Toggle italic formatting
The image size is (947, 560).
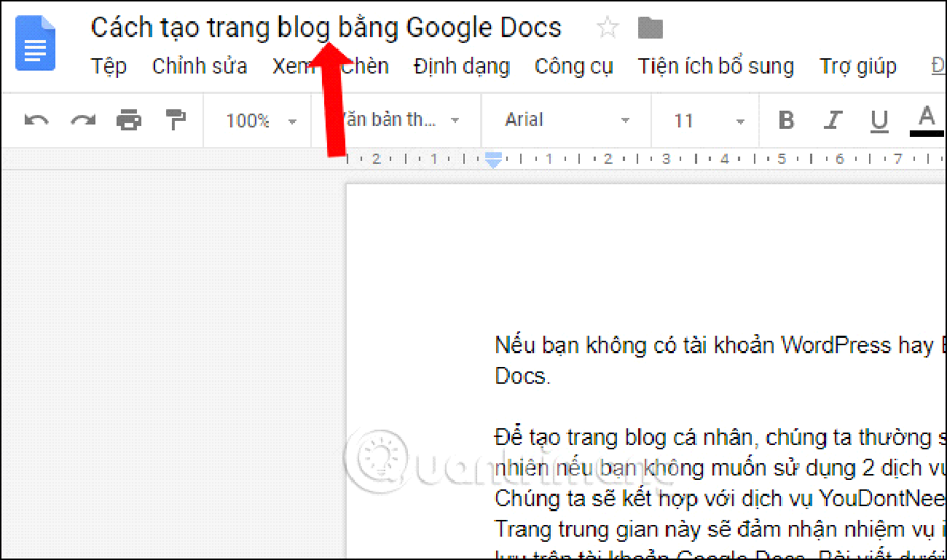tap(833, 120)
